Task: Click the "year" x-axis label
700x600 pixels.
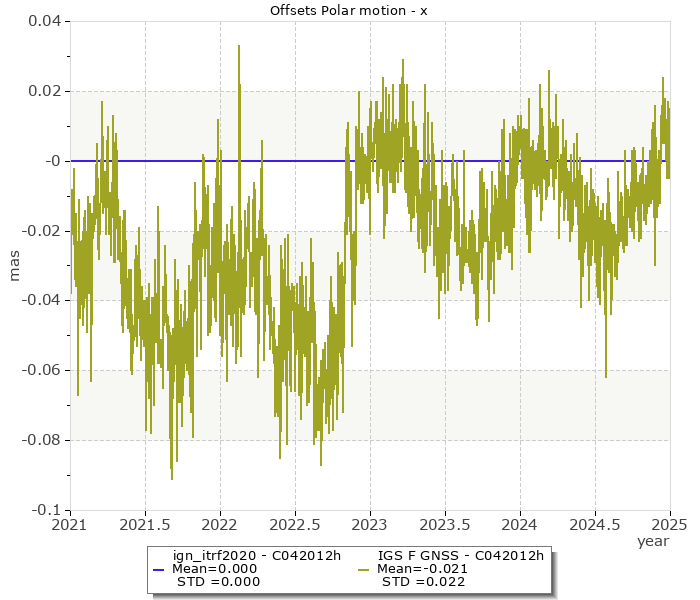Action: [x=653, y=541]
